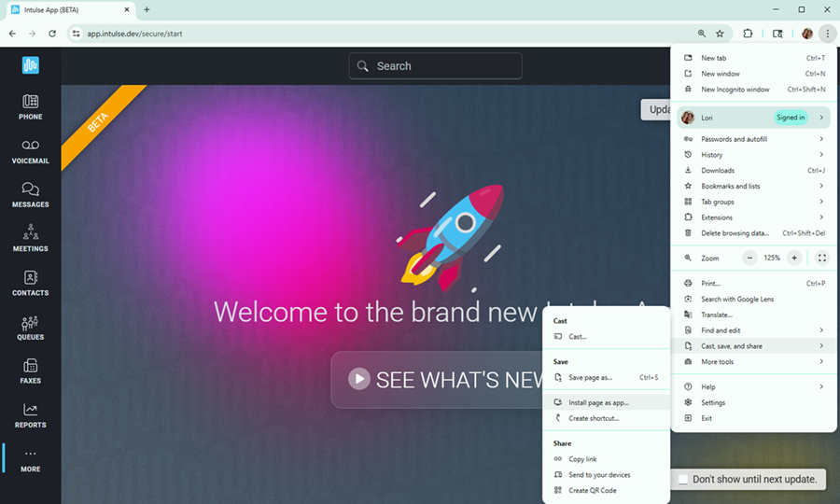Select New Incognito window
This screenshot has height=504, width=840.
tap(753, 90)
